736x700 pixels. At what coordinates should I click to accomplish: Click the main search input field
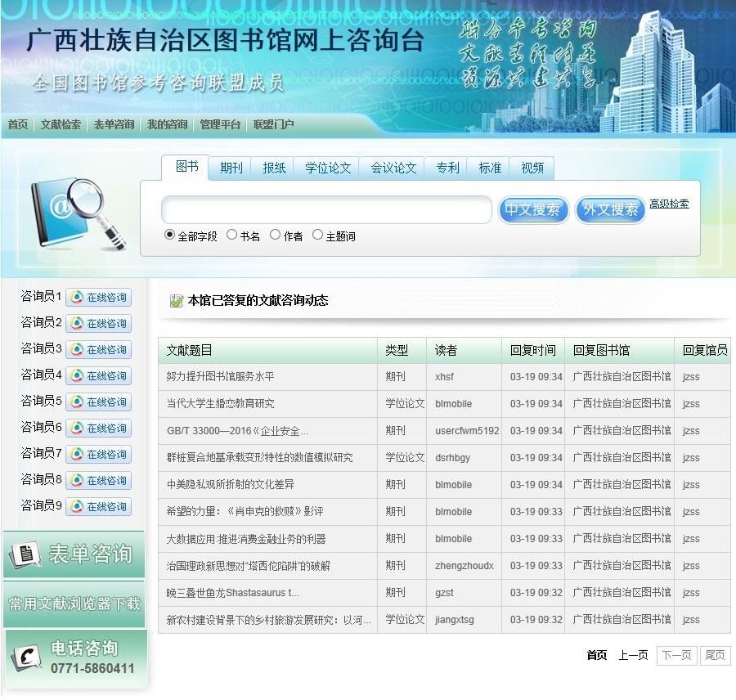(x=326, y=209)
